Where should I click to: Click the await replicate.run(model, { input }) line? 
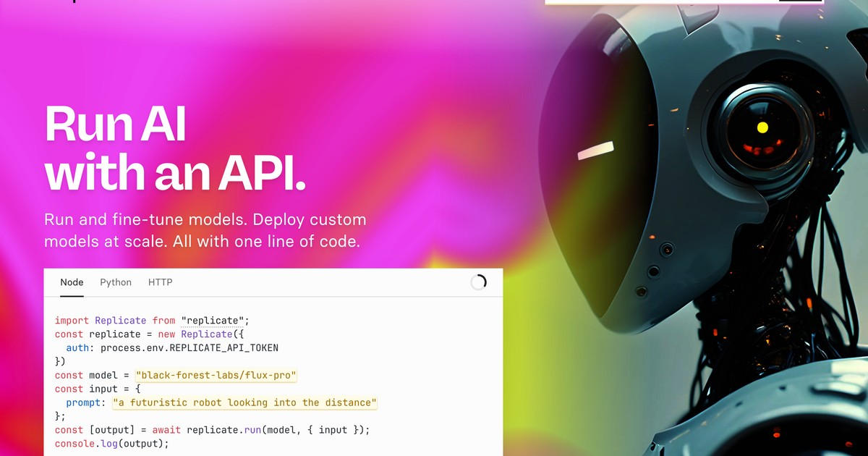tap(213, 430)
